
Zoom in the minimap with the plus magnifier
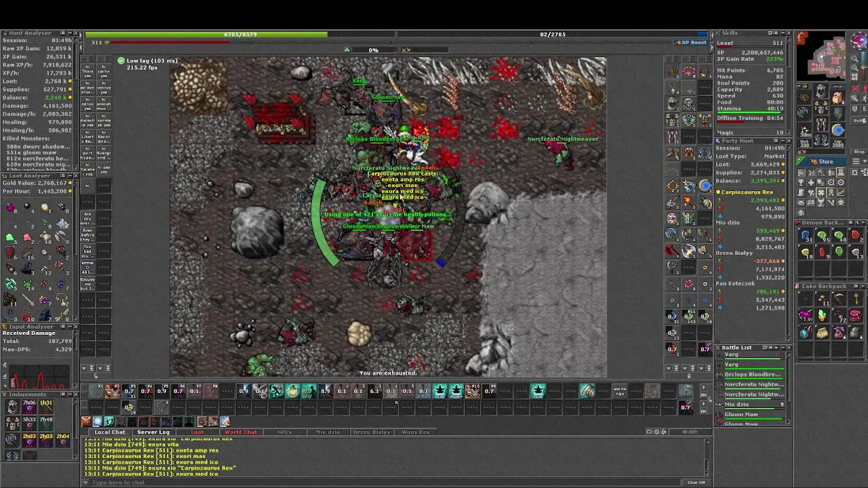coord(855,68)
